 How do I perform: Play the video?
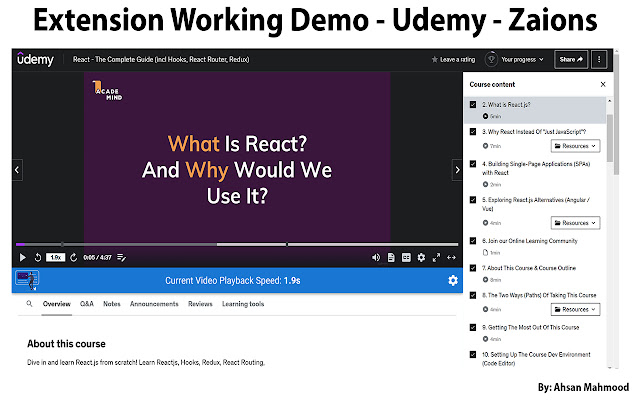[22, 258]
